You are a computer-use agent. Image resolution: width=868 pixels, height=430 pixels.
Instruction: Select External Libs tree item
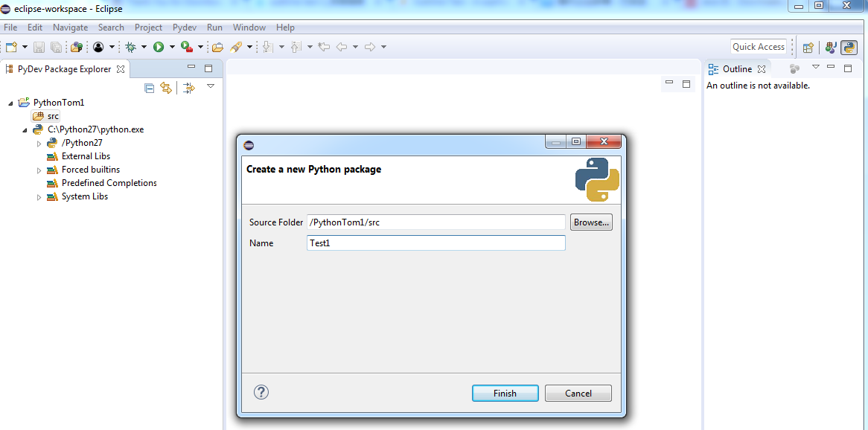click(x=86, y=156)
